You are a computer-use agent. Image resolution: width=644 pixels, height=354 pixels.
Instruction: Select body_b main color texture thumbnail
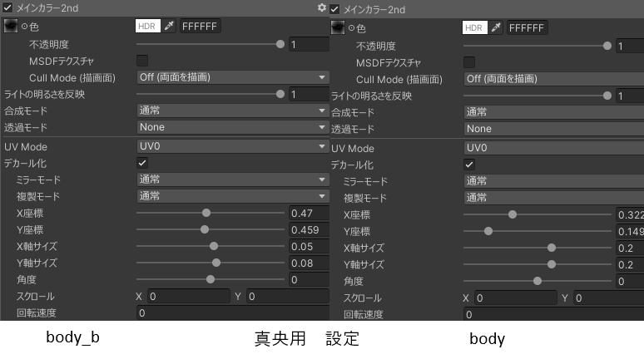pos(10,26)
